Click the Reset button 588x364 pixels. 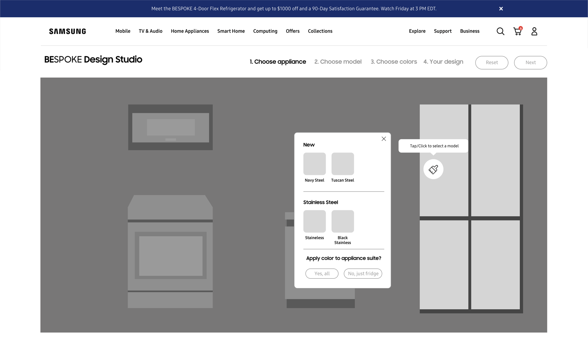(x=491, y=63)
